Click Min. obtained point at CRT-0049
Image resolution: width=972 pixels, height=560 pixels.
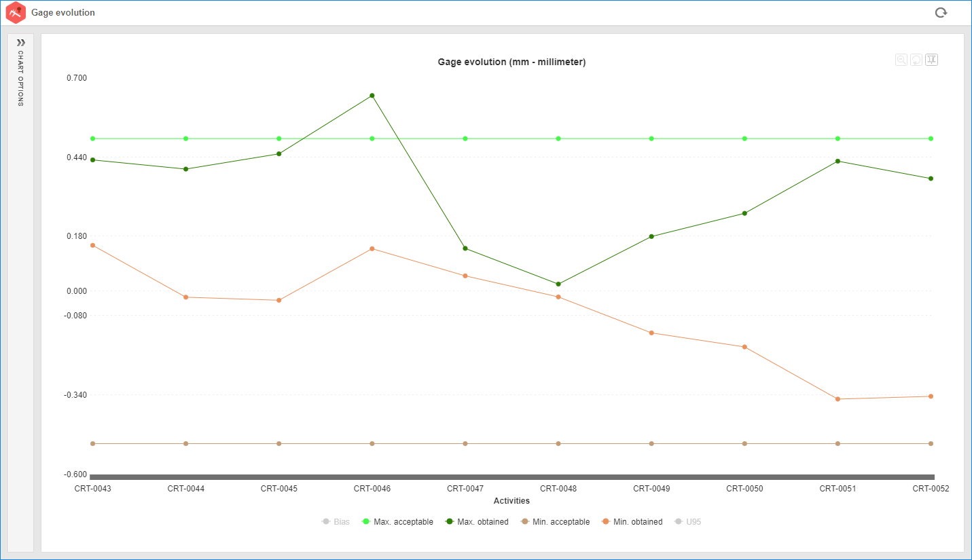(x=651, y=333)
